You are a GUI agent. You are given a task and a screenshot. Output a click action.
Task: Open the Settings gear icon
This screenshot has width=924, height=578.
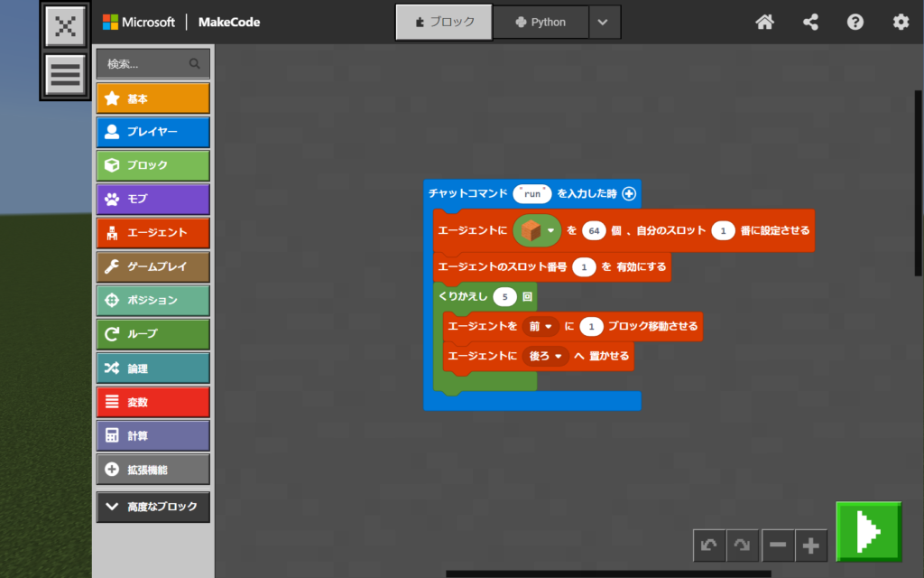[901, 23]
